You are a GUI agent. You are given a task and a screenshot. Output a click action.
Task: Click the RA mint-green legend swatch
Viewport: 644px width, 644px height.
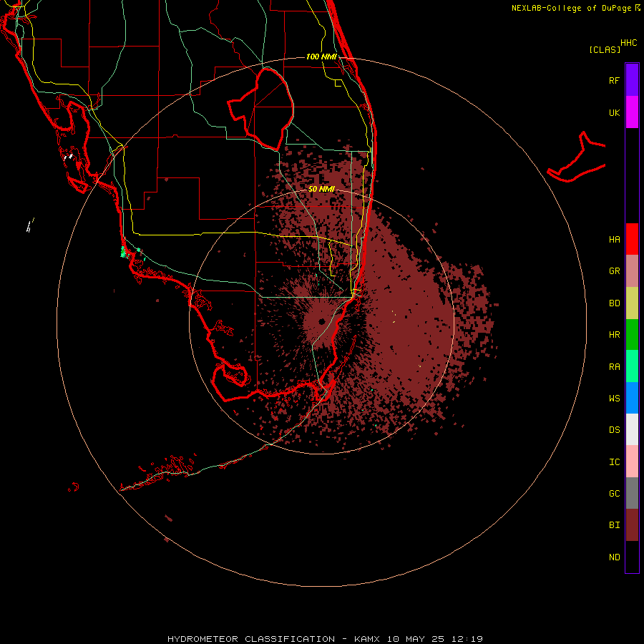[632, 366]
